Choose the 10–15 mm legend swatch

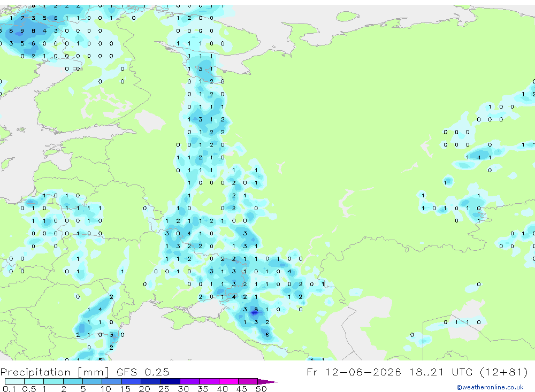coord(112,381)
